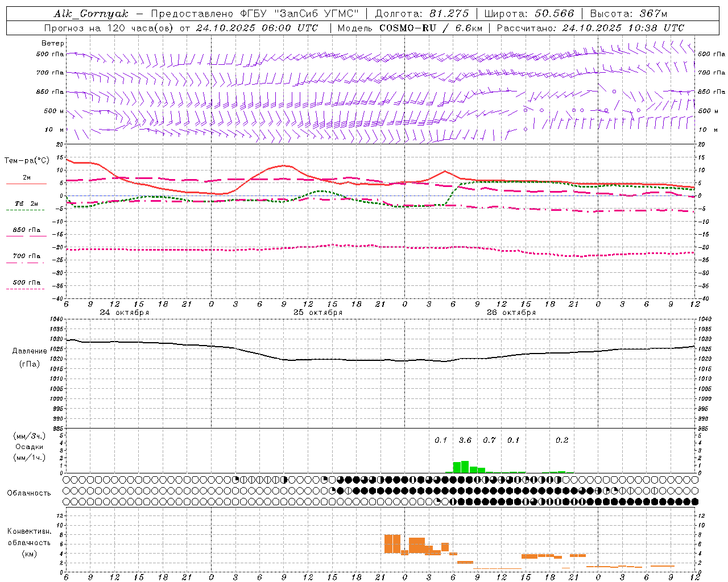Click the (км) unit under convective cloud label

tap(30, 554)
